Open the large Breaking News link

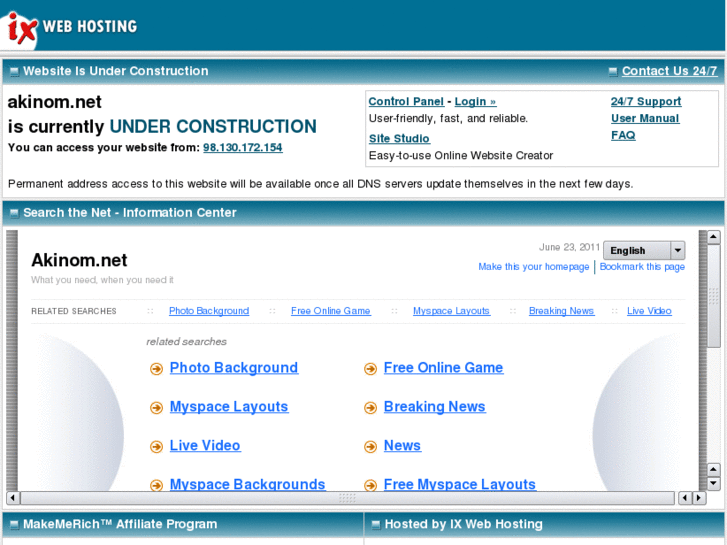[434, 407]
